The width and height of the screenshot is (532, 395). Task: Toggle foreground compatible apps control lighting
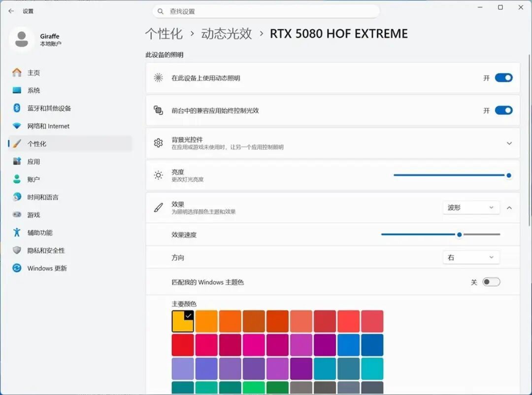tap(503, 110)
